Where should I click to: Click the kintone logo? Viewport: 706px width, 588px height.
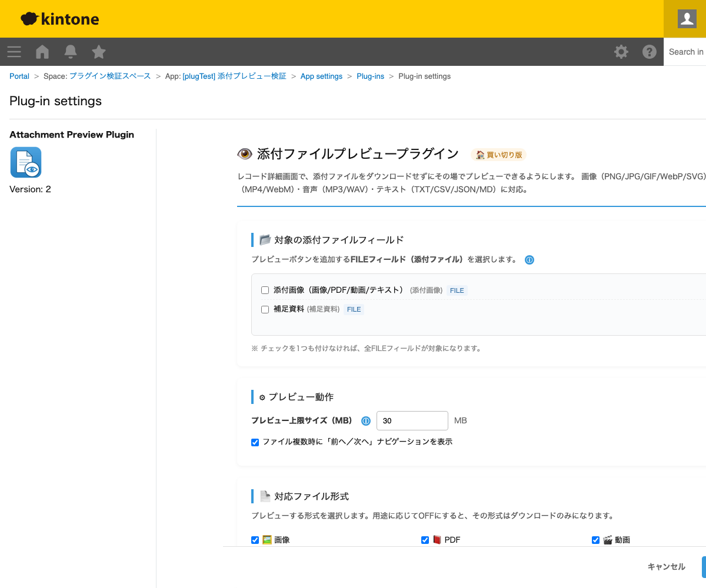60,19
